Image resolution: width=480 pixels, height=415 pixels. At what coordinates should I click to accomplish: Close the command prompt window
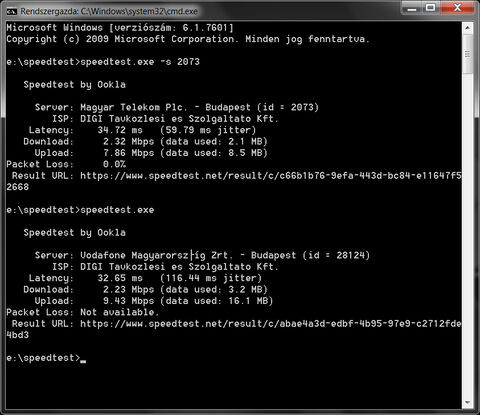tap(457, 8)
